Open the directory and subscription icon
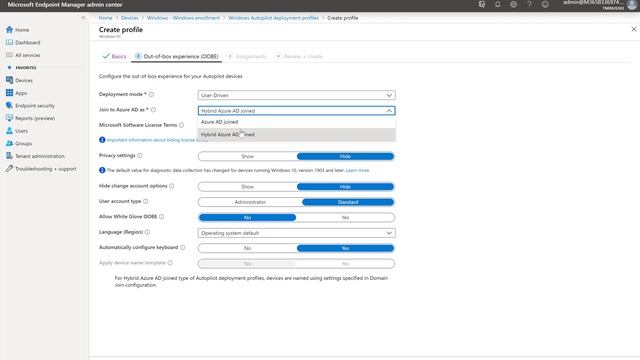Viewport: 640px width, 360px height. [482, 4]
